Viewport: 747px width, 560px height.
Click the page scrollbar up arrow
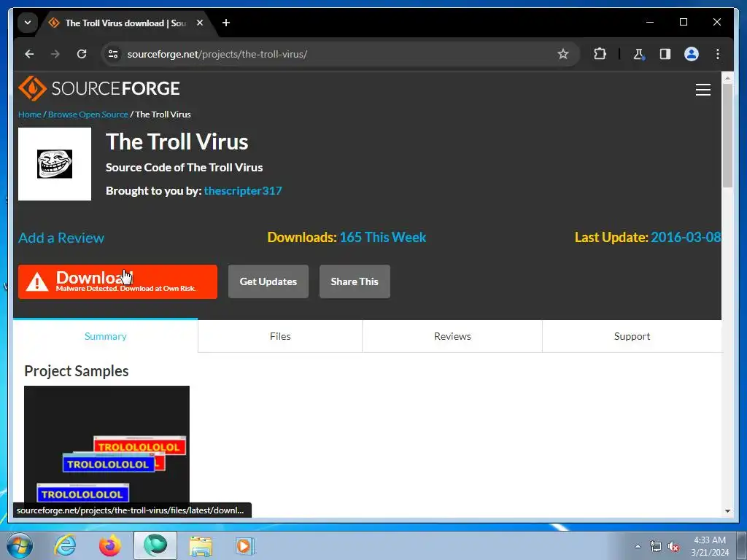pyautogui.click(x=727, y=77)
